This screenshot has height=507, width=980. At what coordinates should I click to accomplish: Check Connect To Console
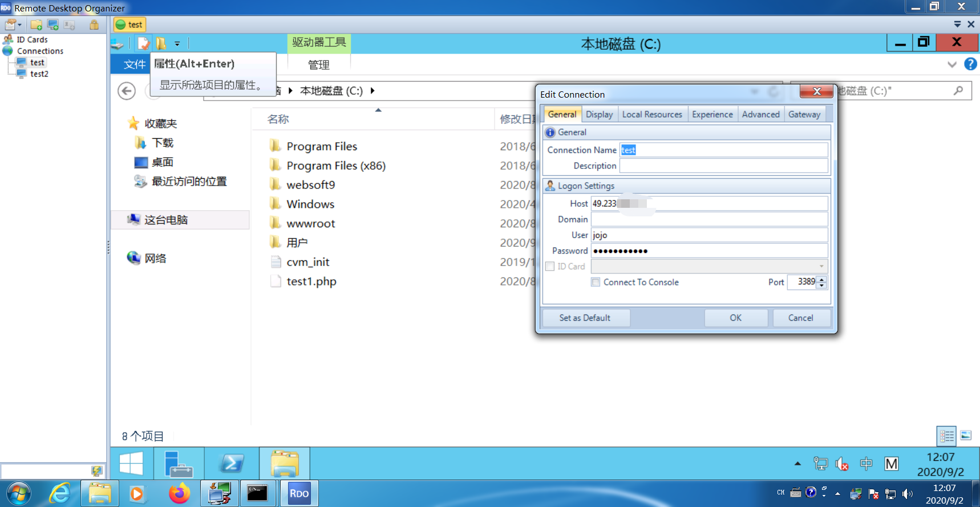[x=596, y=282]
